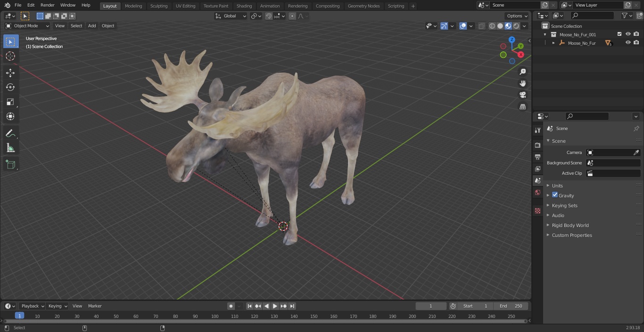The image size is (644, 332).
Task: Click the current frame number field
Action: (431, 306)
